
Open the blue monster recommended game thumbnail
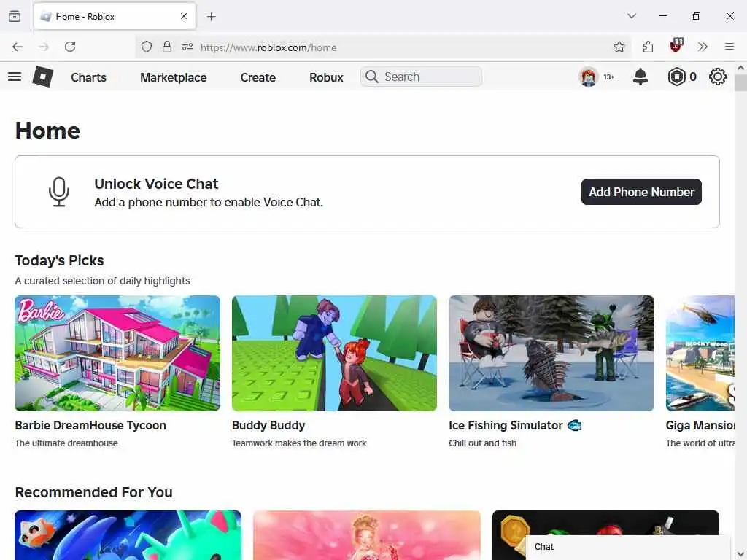click(x=128, y=535)
